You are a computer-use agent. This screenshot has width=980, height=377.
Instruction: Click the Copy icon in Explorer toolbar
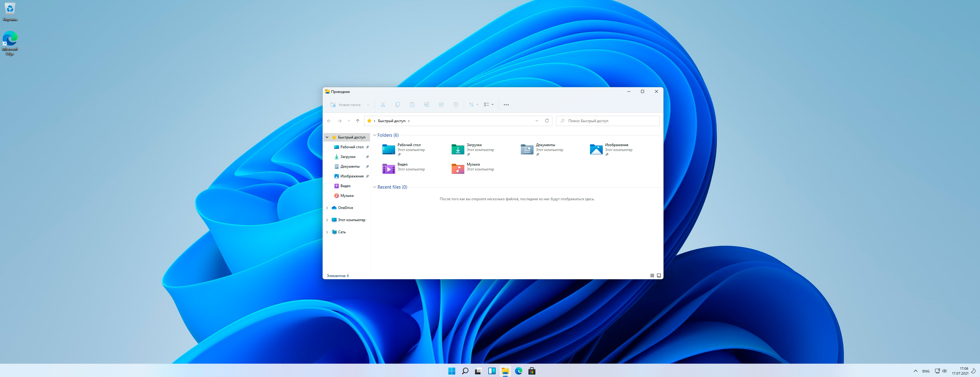tap(398, 105)
